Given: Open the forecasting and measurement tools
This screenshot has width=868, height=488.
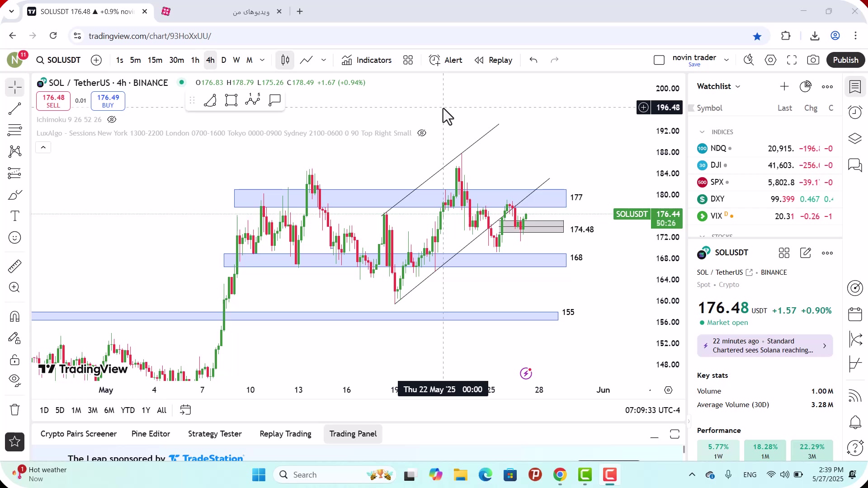Looking at the screenshot, I should click(15, 173).
